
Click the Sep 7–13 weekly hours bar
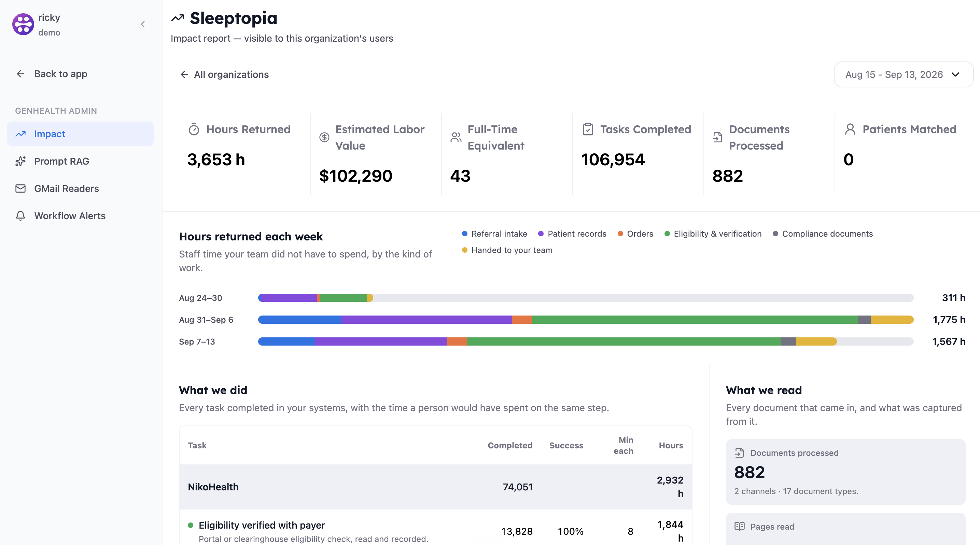(586, 341)
